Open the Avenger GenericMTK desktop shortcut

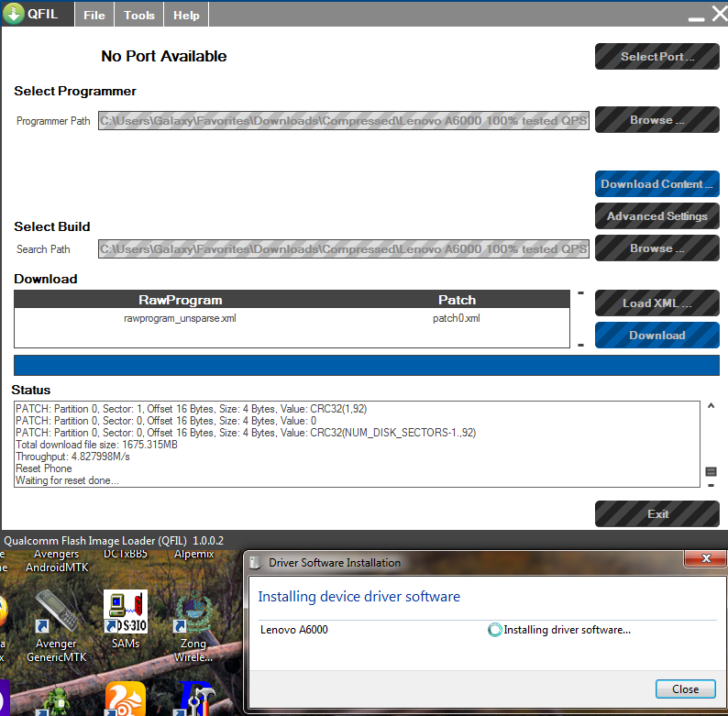click(56, 625)
